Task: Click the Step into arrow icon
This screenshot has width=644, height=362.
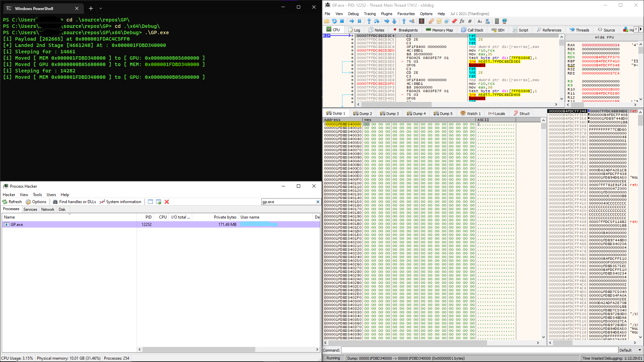Action: [x=369, y=21]
